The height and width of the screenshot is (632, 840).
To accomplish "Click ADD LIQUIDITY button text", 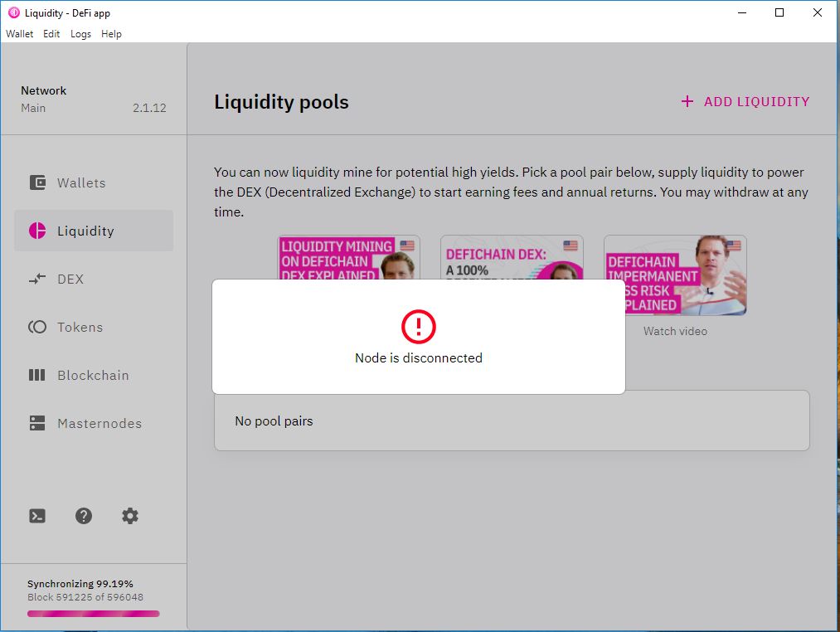I will [756, 101].
